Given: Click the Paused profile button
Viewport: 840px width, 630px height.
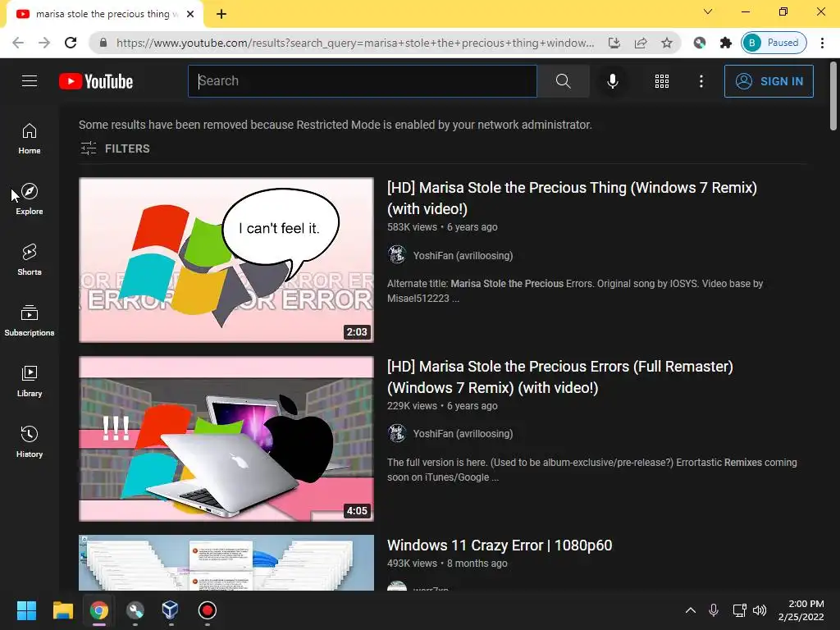Looking at the screenshot, I should coord(774,43).
